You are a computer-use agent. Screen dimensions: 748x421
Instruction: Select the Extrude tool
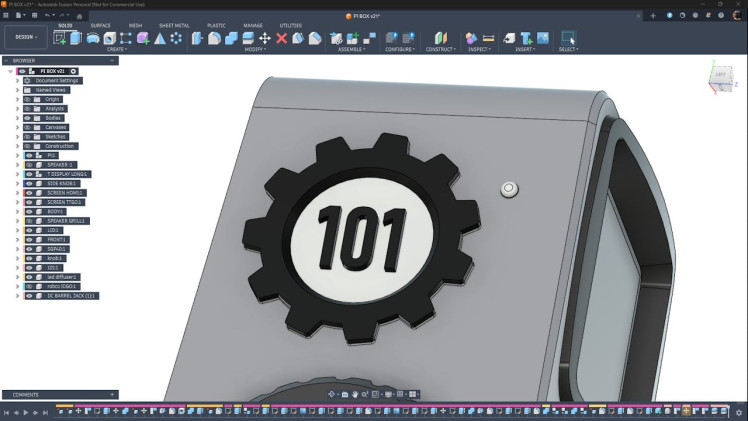76,38
